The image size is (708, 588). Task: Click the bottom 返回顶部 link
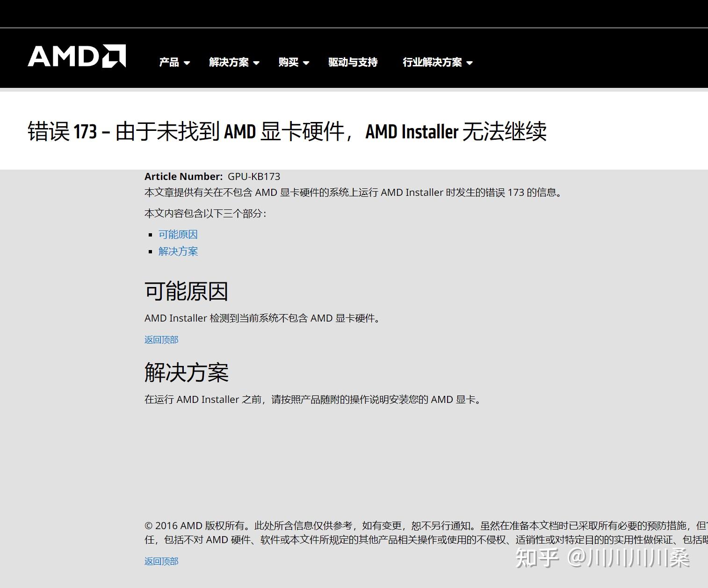tap(161, 560)
